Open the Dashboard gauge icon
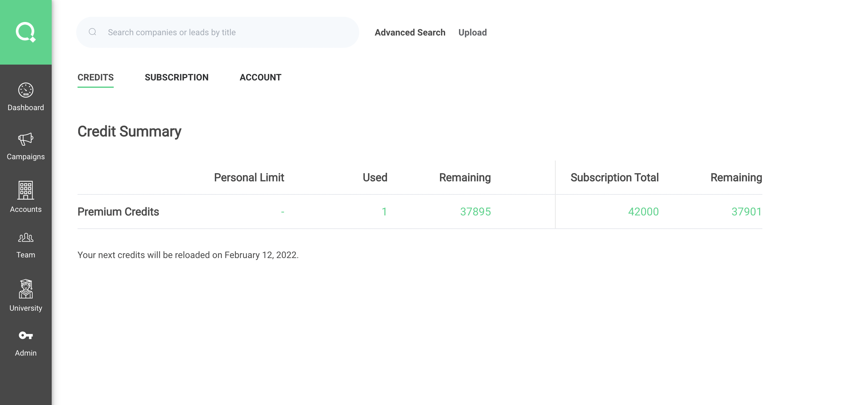This screenshot has height=405, width=868. click(26, 90)
